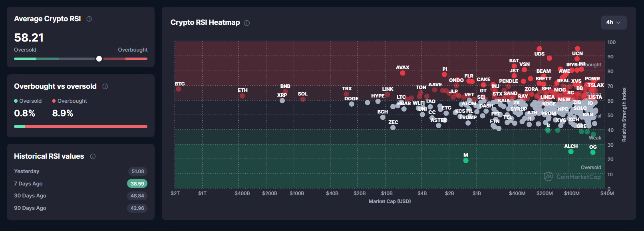Select the 90 Days Ago row
Image resolution: width=644 pixels, height=231 pixels.
pyautogui.click(x=80, y=208)
